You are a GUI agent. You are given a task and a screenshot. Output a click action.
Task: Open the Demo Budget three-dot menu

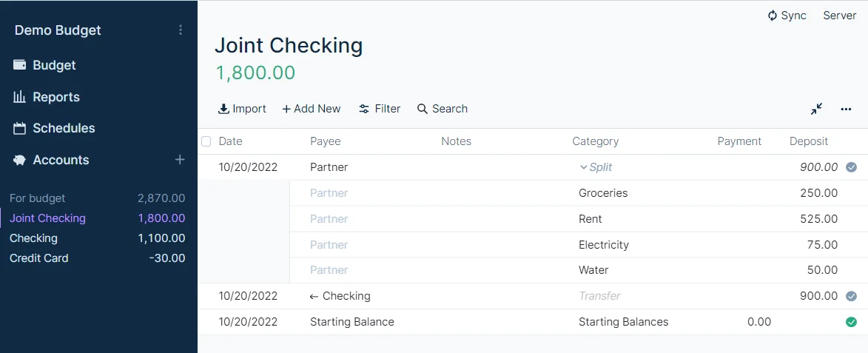[181, 30]
